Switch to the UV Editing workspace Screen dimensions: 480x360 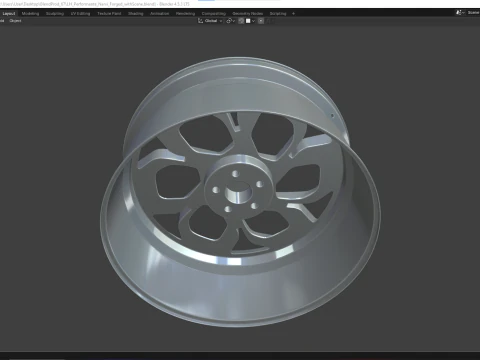(80, 14)
